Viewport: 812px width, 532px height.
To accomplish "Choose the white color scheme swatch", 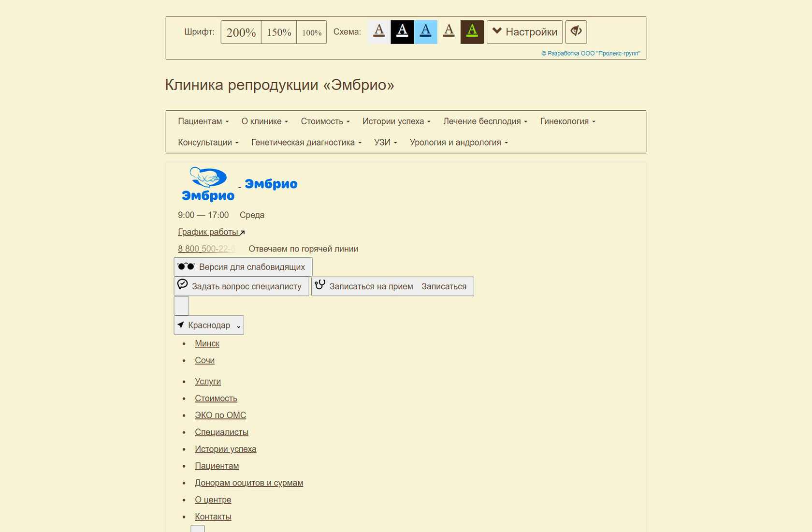I will pyautogui.click(x=379, y=32).
